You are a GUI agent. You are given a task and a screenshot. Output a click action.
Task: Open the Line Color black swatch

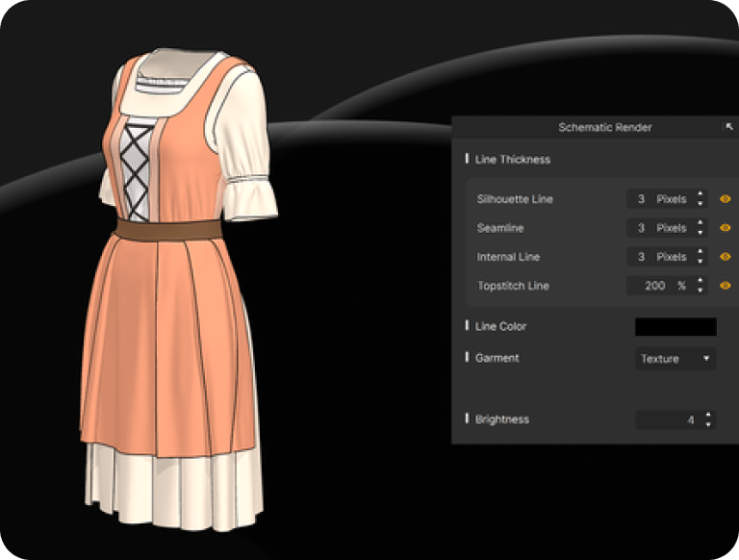pos(675,327)
